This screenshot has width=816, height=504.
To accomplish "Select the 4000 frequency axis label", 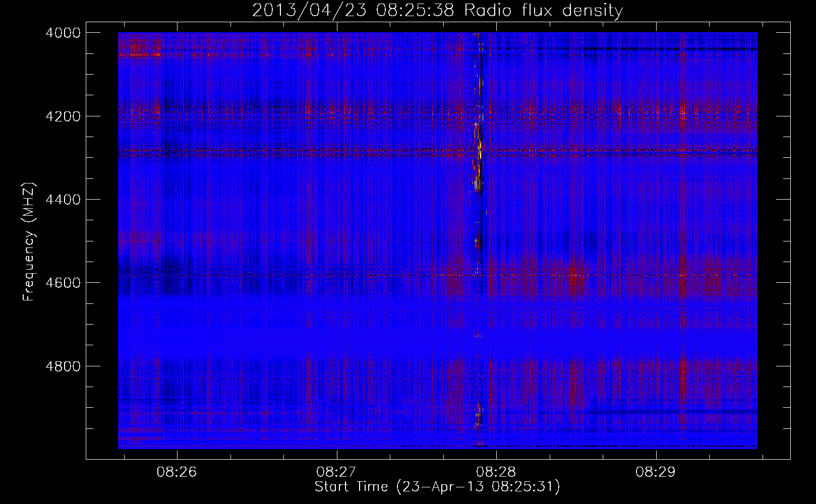I will pos(63,33).
